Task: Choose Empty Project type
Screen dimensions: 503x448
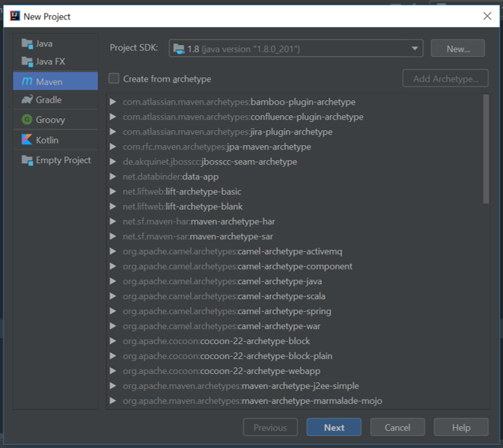Action: 55,160
